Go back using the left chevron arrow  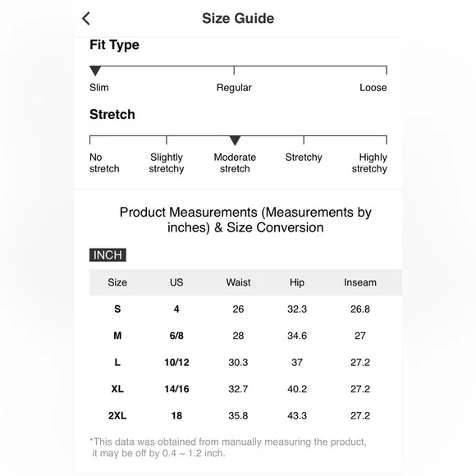coord(86,19)
